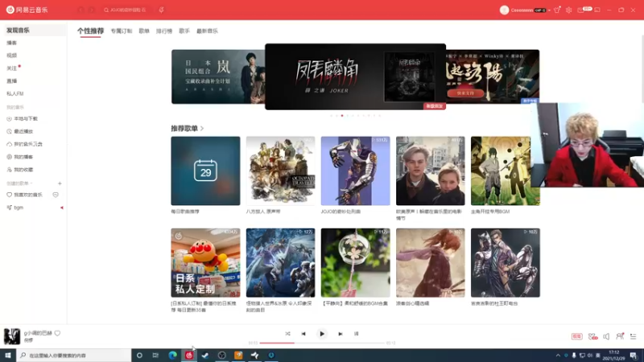This screenshot has width=644, height=362.
Task: Open Microsoft Edge from the taskbar
Action: point(172,356)
